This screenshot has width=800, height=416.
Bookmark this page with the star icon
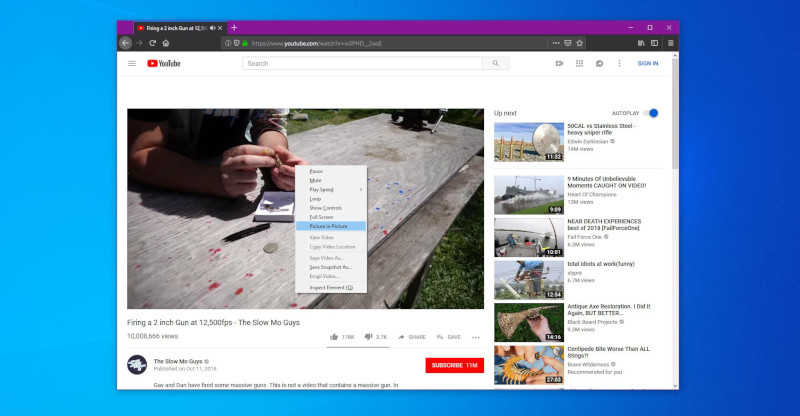[580, 43]
